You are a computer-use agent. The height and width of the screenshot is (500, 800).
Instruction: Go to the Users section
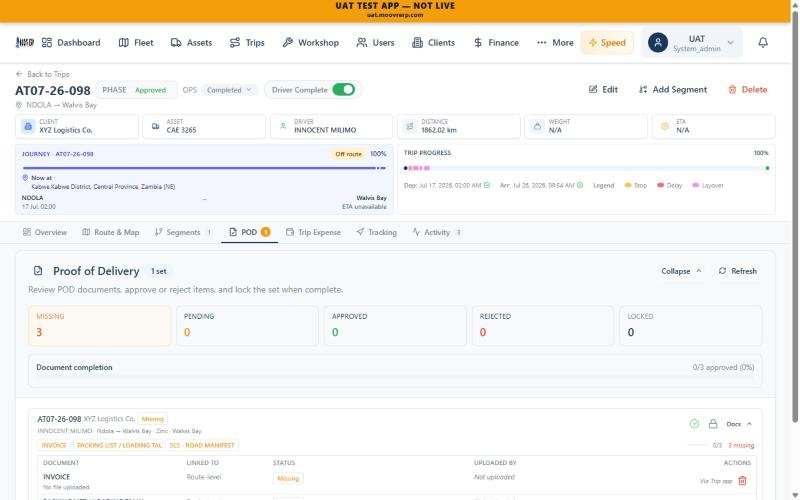[x=376, y=42]
